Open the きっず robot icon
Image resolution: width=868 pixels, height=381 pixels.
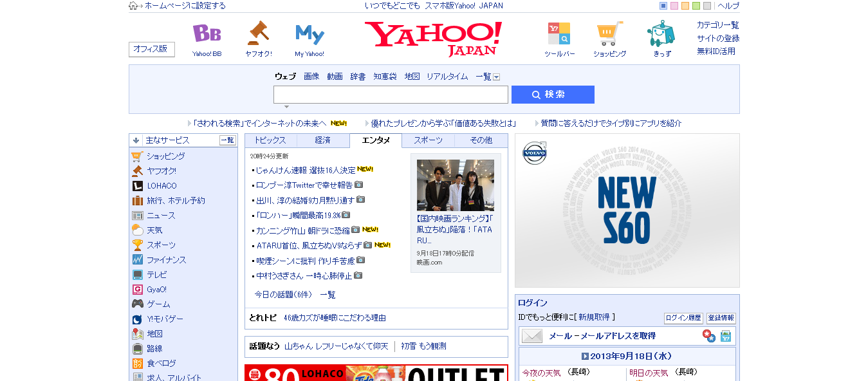[x=661, y=33]
